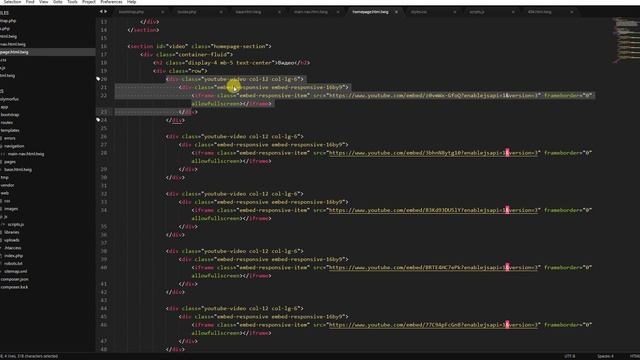Collapse the navigation folder in sidebar
Image resolution: width=640 pixels, height=360 pixels.
(x=14, y=146)
